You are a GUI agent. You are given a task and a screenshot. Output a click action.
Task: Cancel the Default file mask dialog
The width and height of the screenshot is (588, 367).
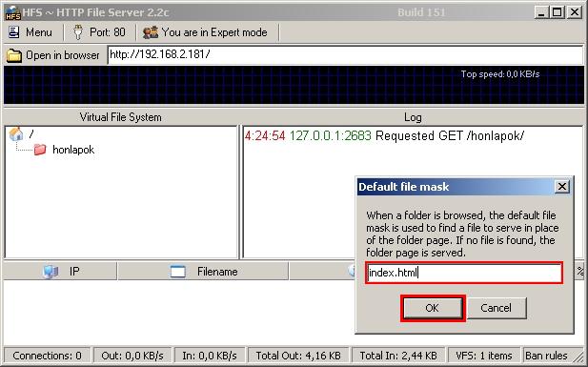pyautogui.click(x=497, y=308)
